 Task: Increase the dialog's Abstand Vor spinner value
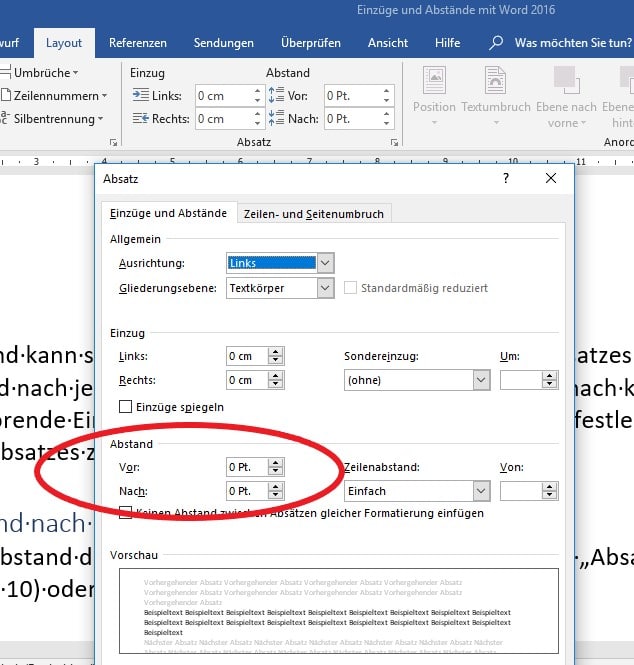tap(276, 461)
